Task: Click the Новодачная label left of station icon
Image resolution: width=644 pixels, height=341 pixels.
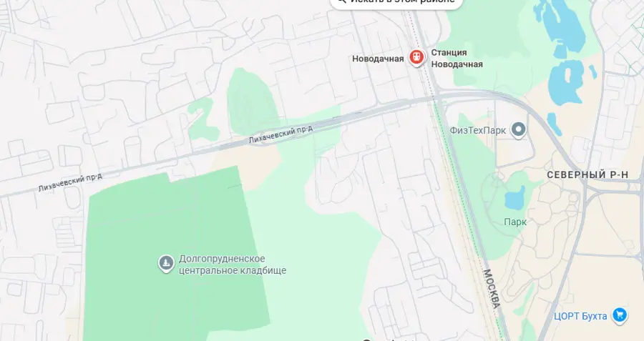Action: pos(378,59)
